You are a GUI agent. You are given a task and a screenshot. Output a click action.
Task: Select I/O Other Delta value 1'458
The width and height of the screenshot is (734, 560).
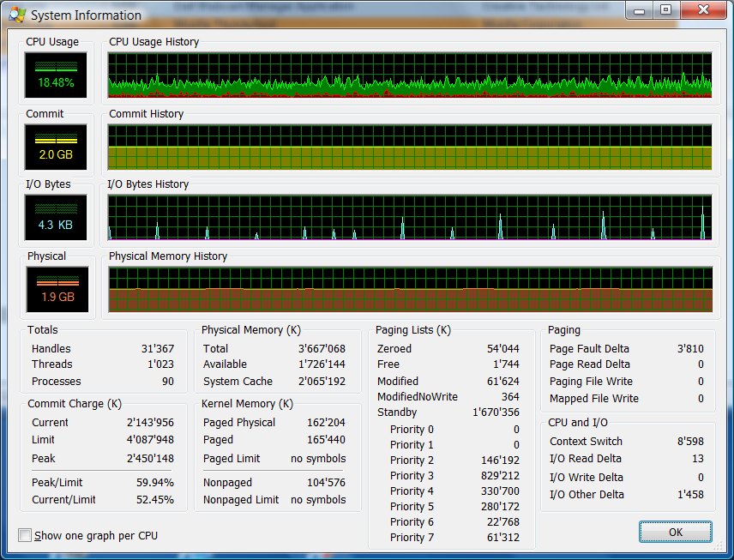pyautogui.click(x=690, y=495)
